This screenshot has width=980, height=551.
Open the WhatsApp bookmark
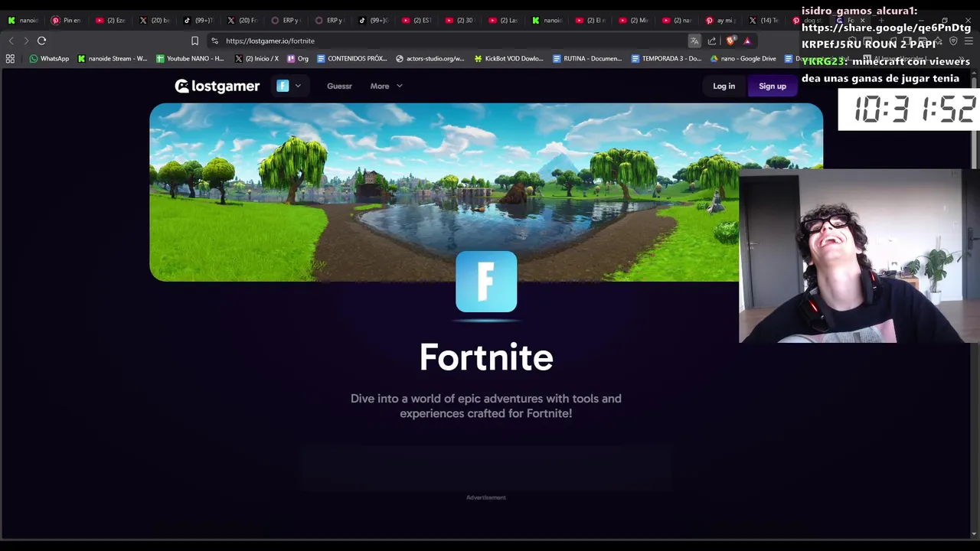(49, 58)
